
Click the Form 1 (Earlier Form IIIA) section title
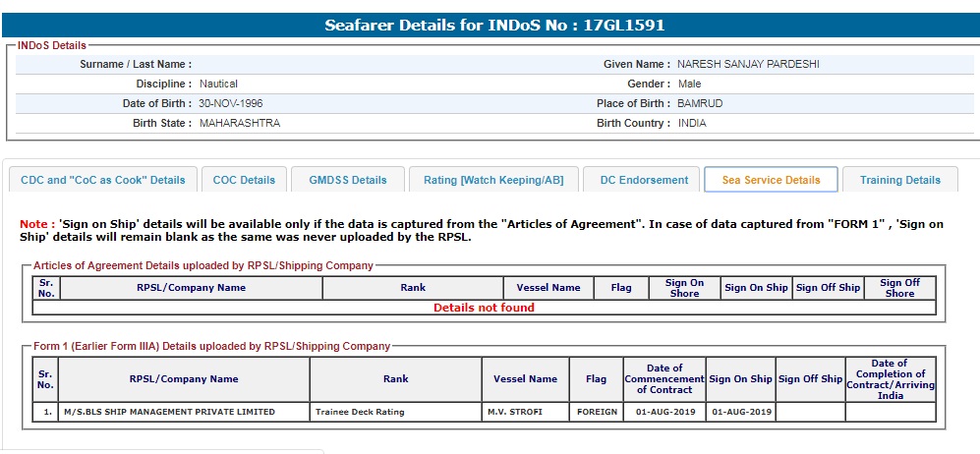point(212,346)
